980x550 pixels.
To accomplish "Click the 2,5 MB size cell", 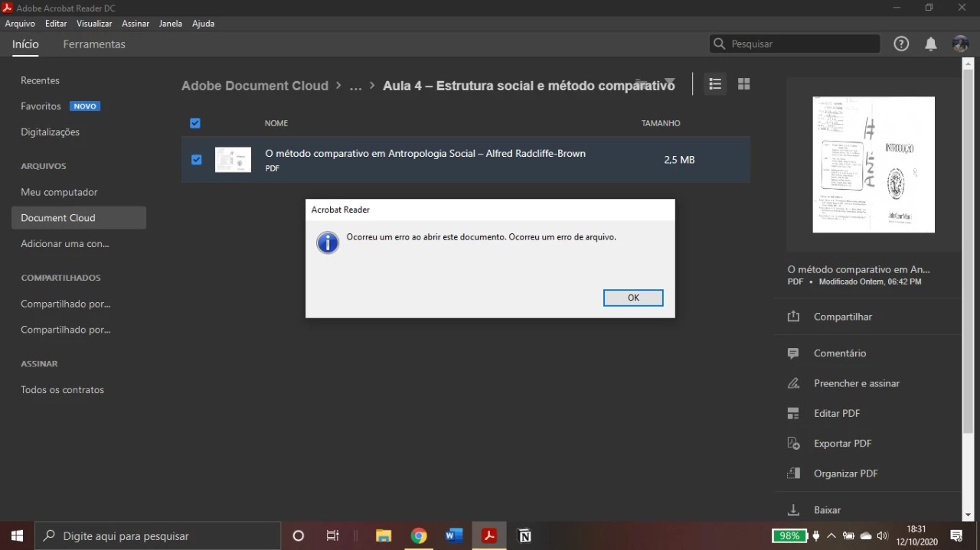I will point(679,160).
